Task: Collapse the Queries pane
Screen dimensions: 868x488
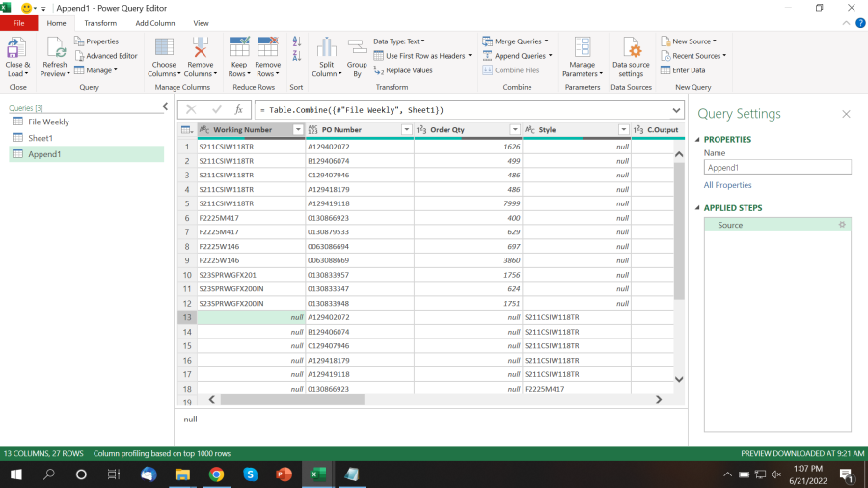Action: [x=165, y=107]
